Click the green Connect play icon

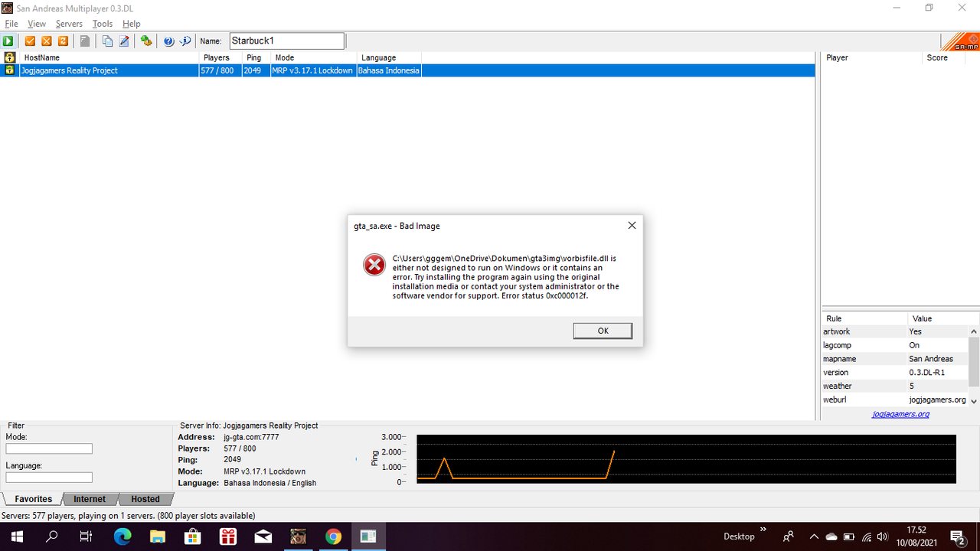[x=8, y=41]
